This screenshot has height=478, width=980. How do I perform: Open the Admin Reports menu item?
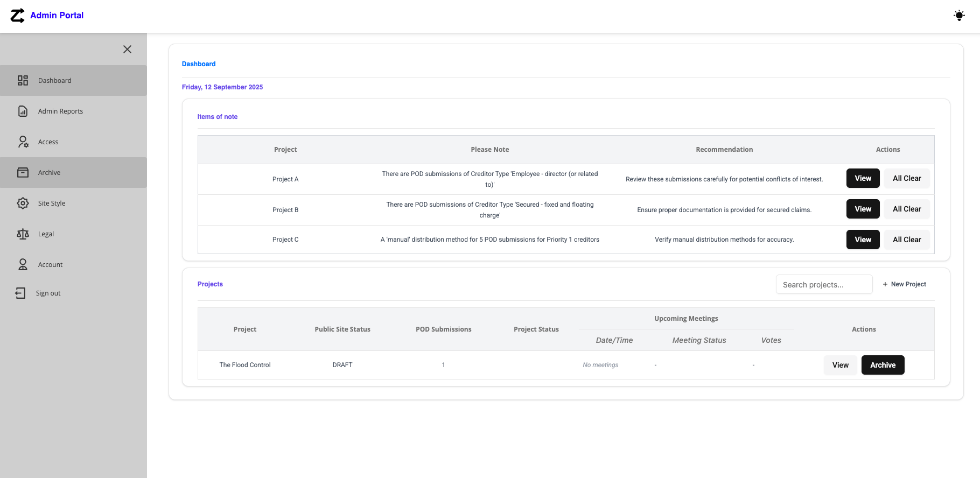[60, 111]
